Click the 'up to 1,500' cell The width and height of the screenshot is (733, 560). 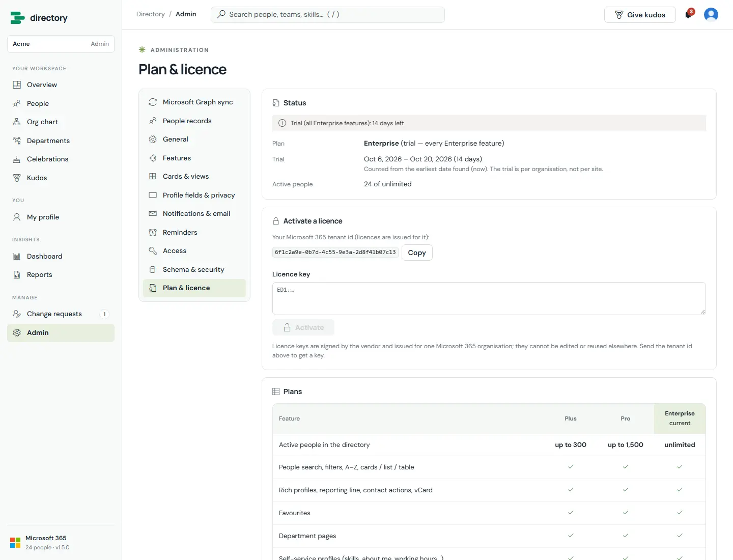pyautogui.click(x=626, y=445)
